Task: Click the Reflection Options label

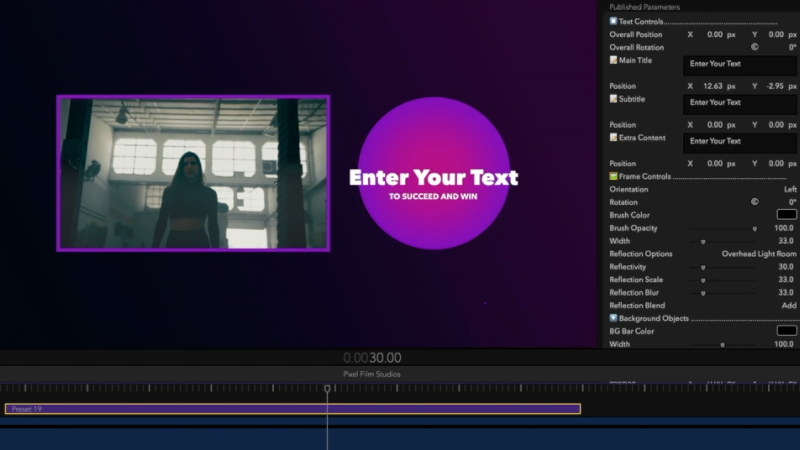Action: [x=641, y=254]
